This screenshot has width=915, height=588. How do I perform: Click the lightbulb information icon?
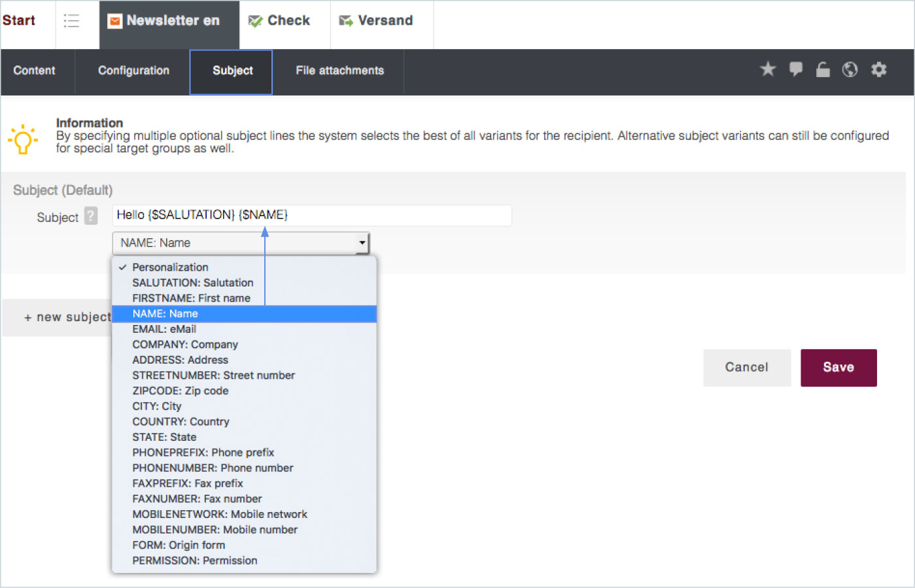23,139
